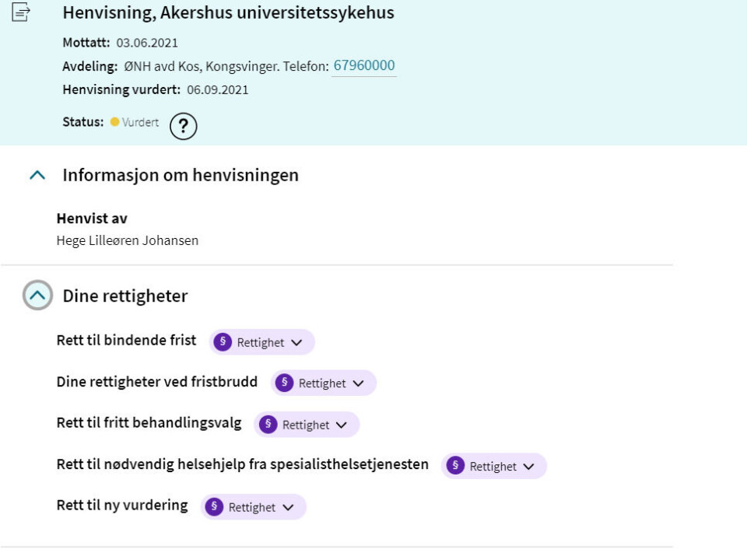Click the Henvisning, Akershus universitetssykehus heading

(x=229, y=12)
